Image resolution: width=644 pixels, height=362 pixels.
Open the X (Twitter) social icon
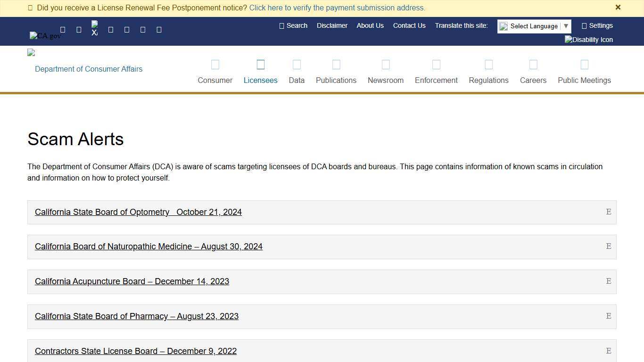[x=95, y=29]
